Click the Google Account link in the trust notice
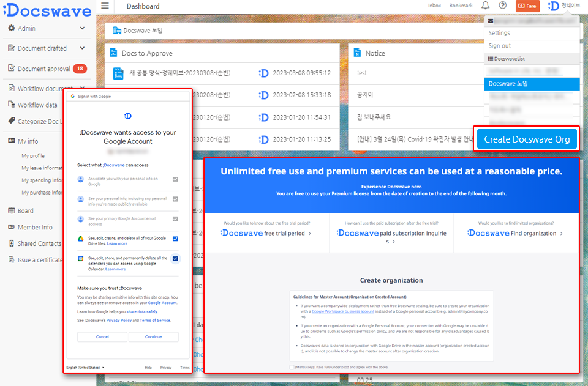 162,303
